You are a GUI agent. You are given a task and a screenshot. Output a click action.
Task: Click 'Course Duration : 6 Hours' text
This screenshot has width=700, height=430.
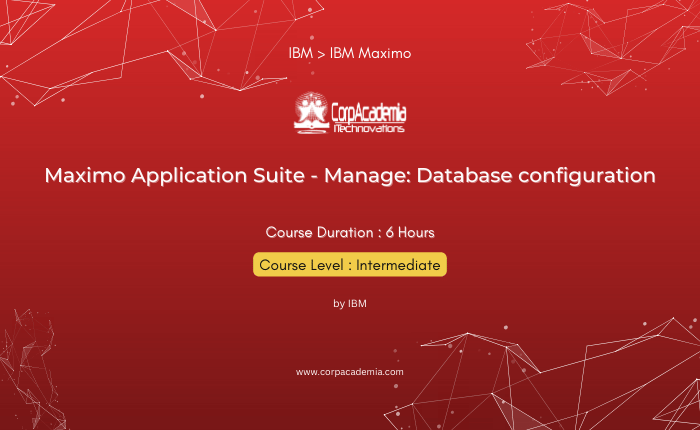click(x=350, y=232)
